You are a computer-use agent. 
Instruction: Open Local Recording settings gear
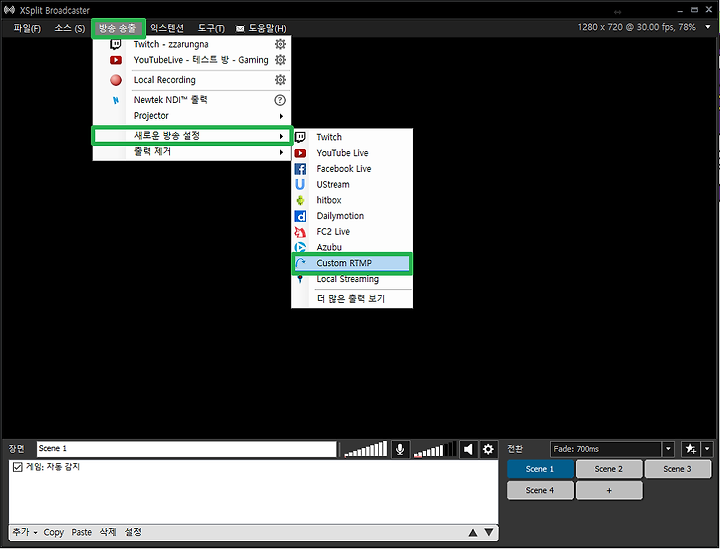(x=280, y=80)
